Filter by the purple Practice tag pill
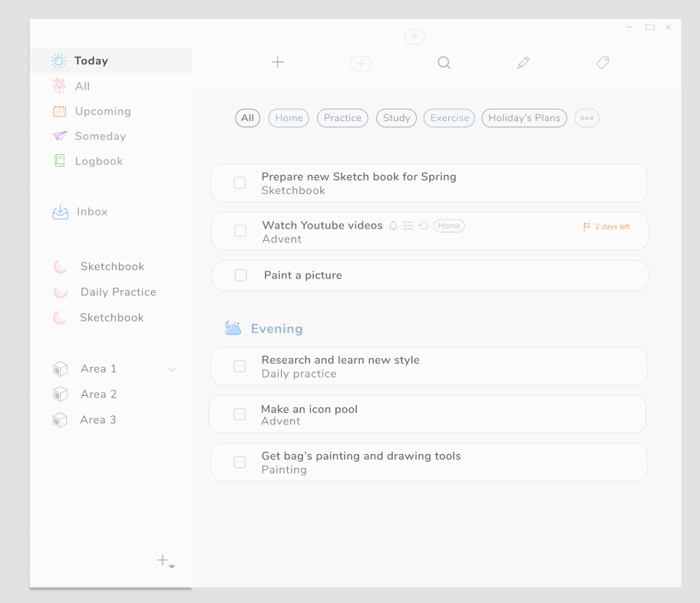 [x=342, y=117]
